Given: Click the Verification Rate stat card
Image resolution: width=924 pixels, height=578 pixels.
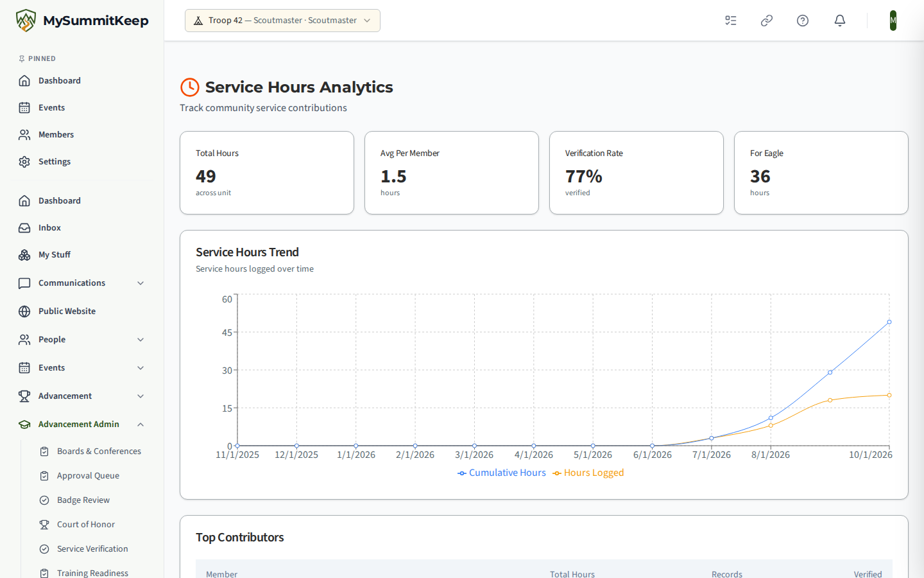Looking at the screenshot, I should click(637, 173).
